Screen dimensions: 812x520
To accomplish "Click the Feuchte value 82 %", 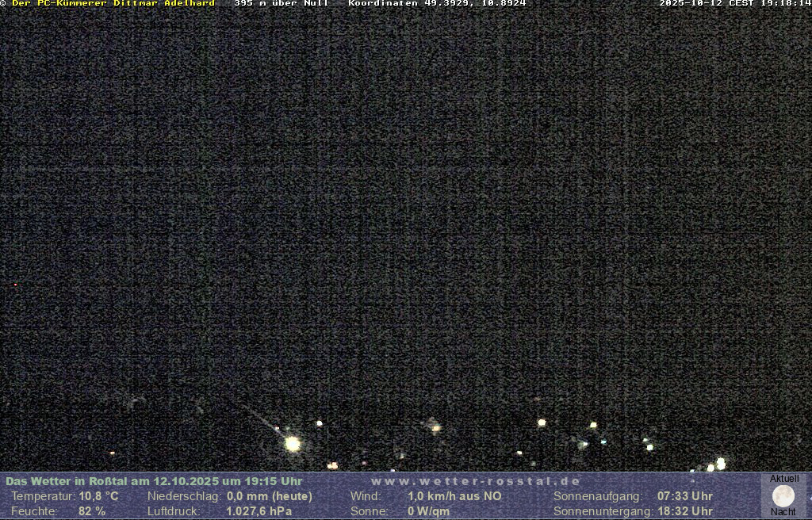I will 91,511.
